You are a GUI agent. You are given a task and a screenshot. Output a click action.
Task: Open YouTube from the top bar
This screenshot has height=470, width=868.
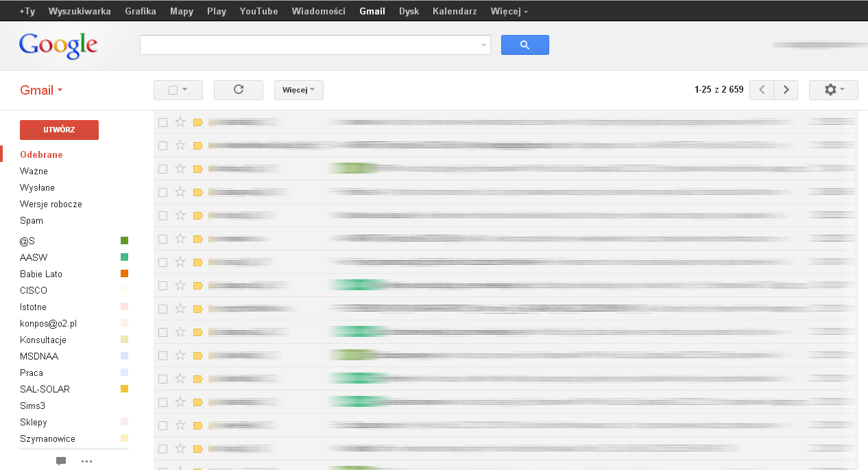point(259,11)
